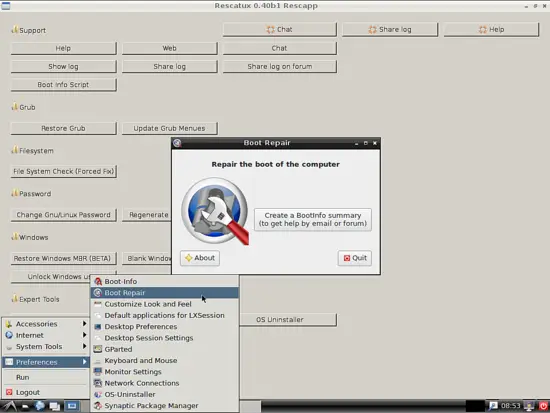
Task: Click the OS-Uninstaller menu icon
Action: coord(98,394)
